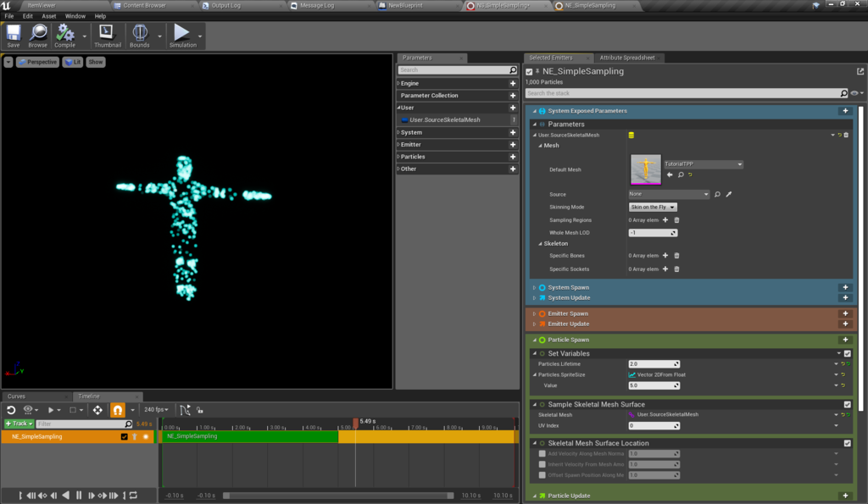Expand the System Spawn section
This screenshot has width=868, height=504.
[534, 288]
